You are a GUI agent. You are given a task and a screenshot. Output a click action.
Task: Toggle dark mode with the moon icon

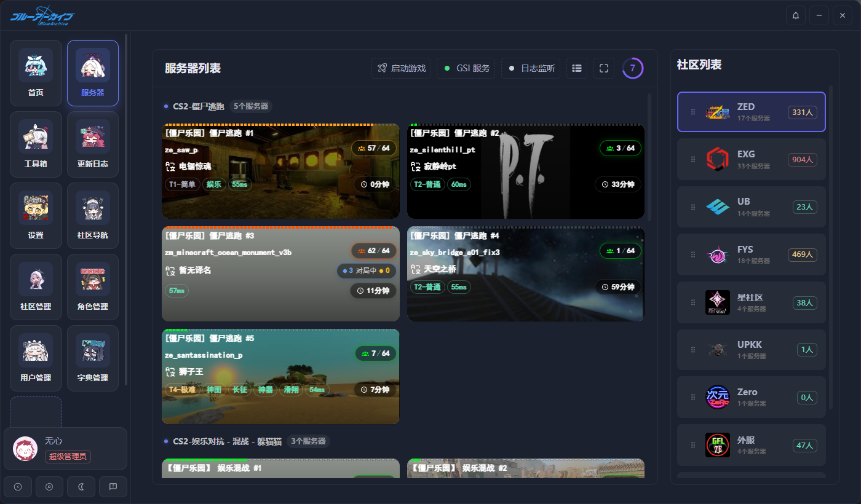point(81,487)
